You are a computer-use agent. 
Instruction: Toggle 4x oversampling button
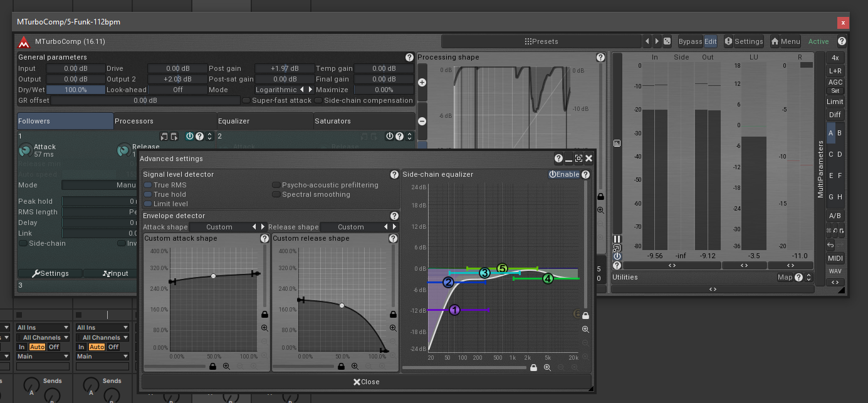click(835, 58)
